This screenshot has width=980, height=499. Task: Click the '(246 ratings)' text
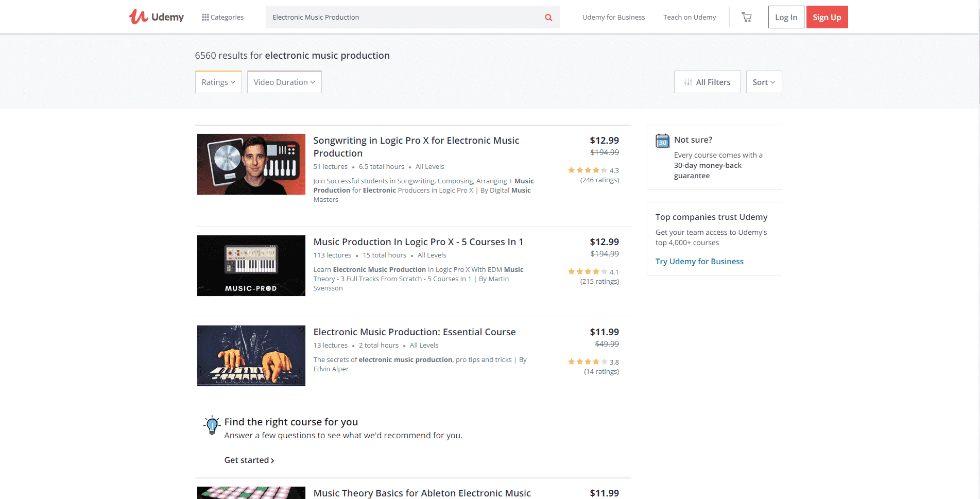599,180
